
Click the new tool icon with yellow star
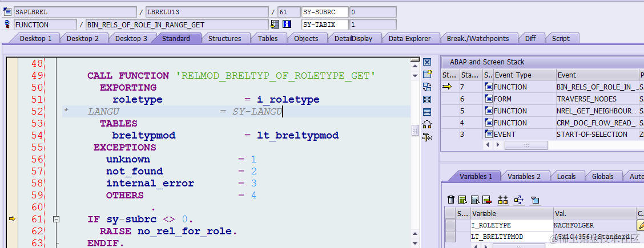(426, 74)
